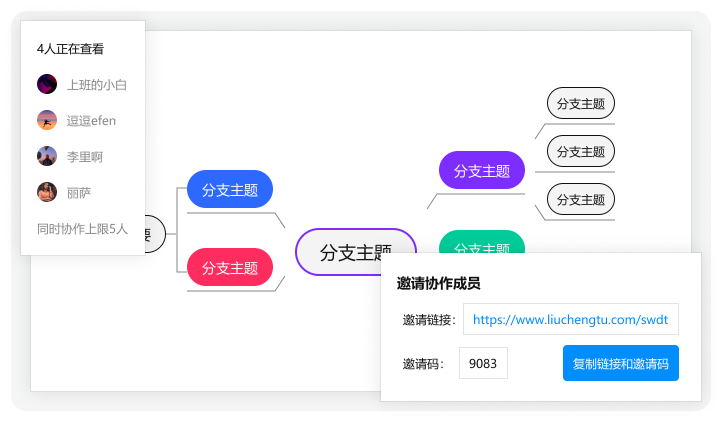The height and width of the screenshot is (422, 722).
Task: Select the solid purple 分支主题 node
Action: (482, 171)
